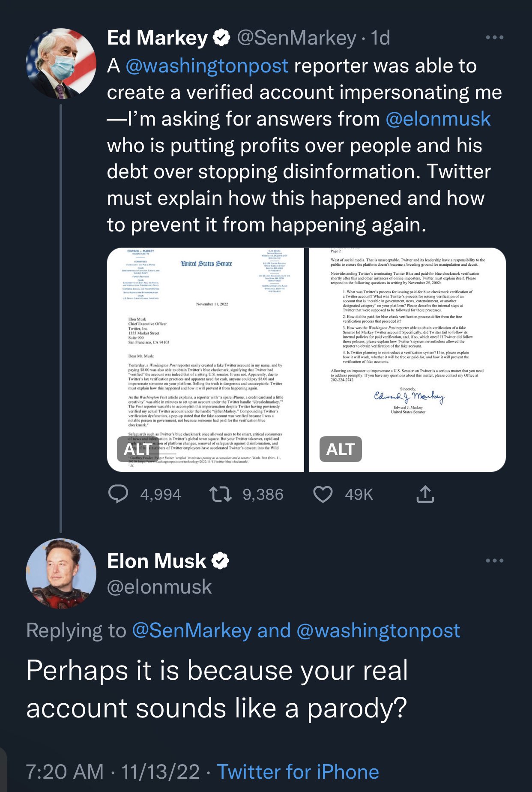Open Elon Musk display name
The image size is (532, 792).
[x=157, y=561]
